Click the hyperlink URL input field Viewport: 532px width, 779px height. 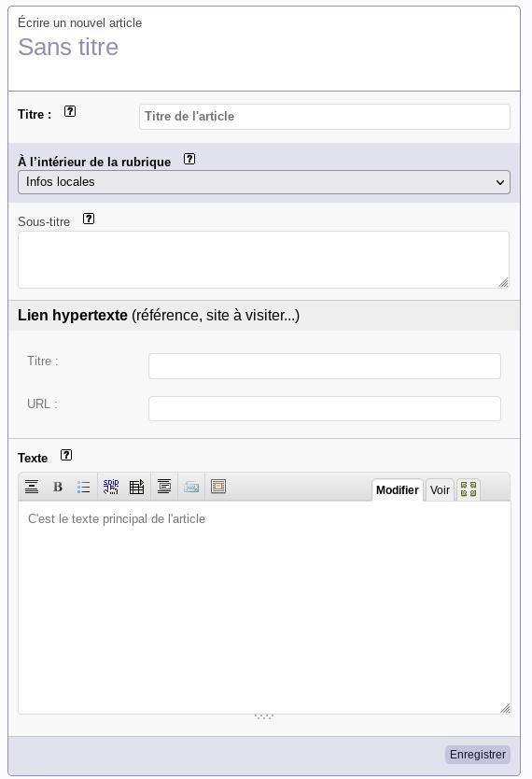point(325,408)
